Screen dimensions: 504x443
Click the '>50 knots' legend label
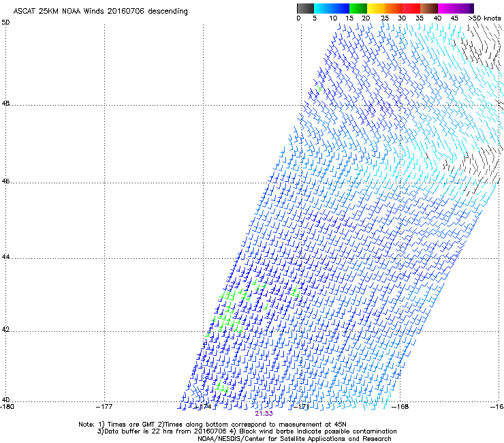coord(484,18)
